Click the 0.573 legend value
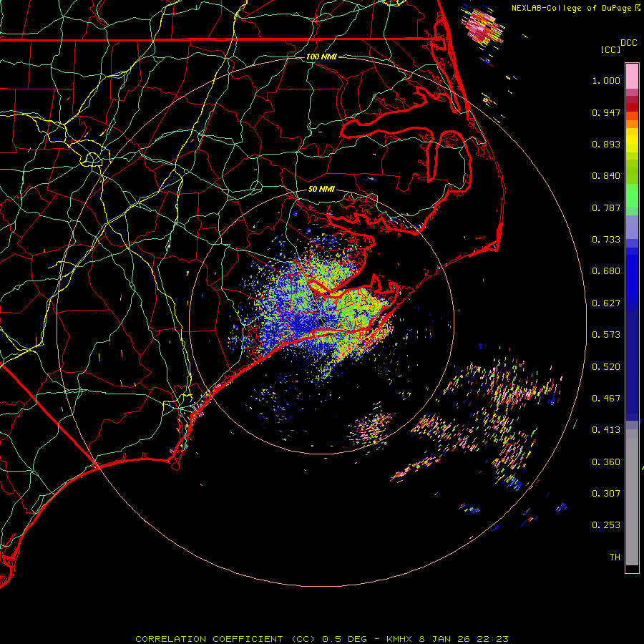Screen dimensions: 644x644 [x=606, y=335]
